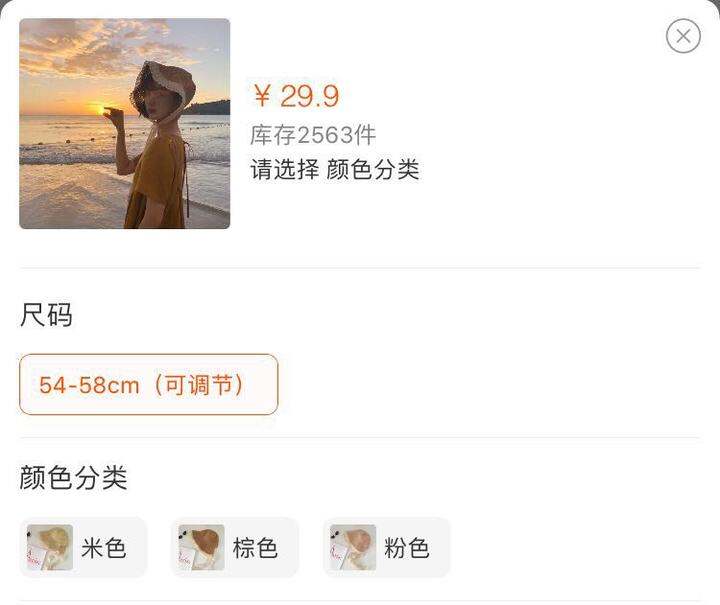
Task: Open the beach sunset product photo
Action: (124, 123)
